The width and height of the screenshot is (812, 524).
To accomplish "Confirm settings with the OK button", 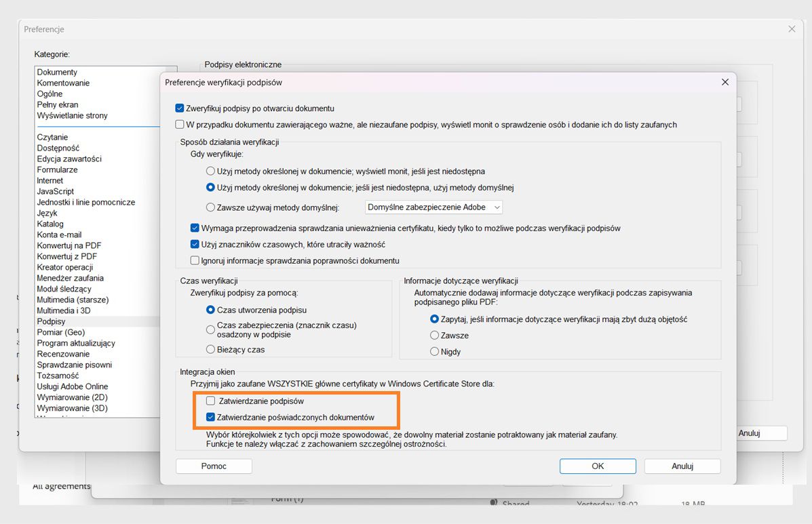I will click(597, 466).
